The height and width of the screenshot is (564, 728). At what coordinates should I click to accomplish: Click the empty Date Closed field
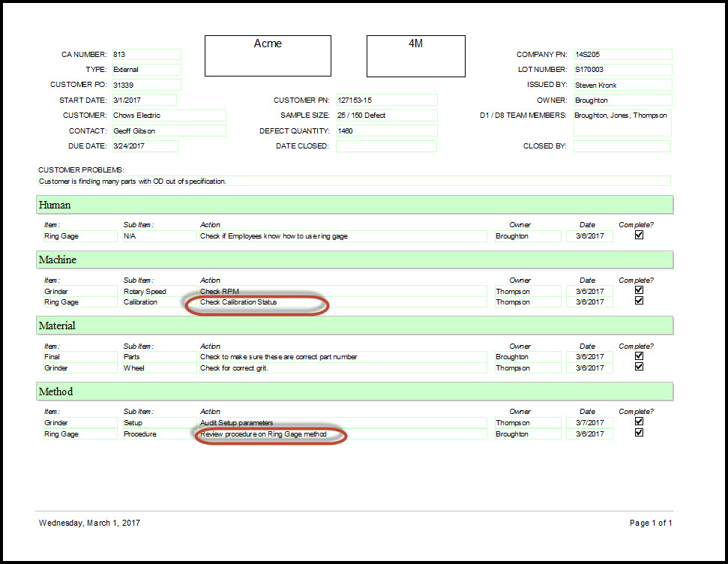coord(386,146)
